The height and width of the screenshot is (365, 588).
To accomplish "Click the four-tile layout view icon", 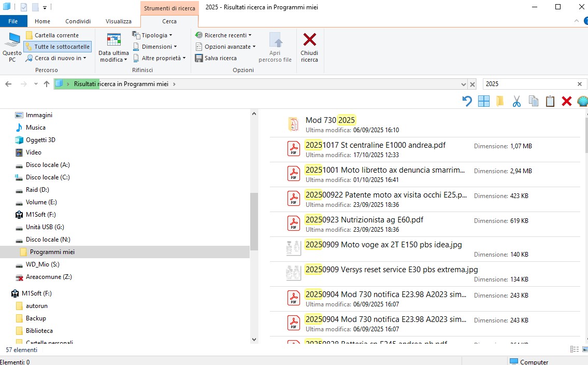I will (483, 102).
